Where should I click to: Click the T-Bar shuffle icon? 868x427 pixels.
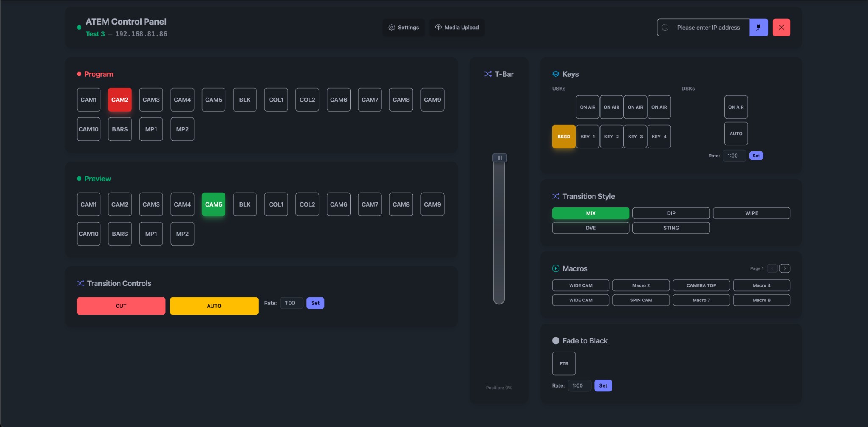(x=487, y=74)
